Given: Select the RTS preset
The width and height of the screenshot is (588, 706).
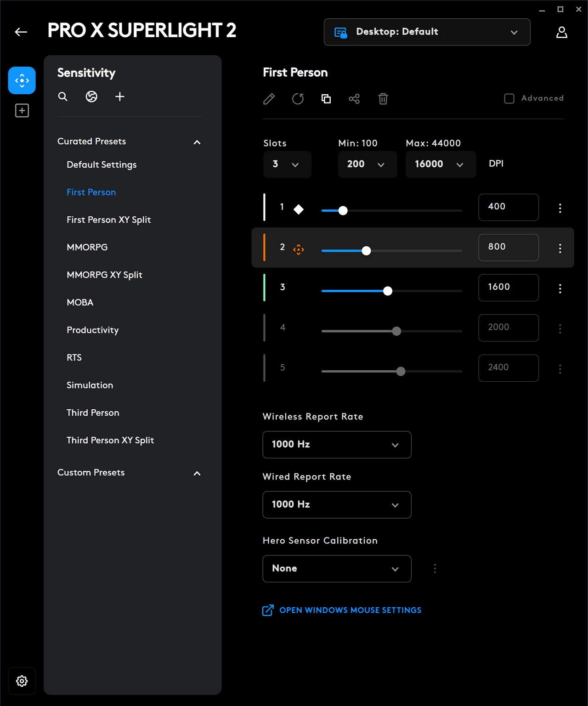Looking at the screenshot, I should point(74,357).
